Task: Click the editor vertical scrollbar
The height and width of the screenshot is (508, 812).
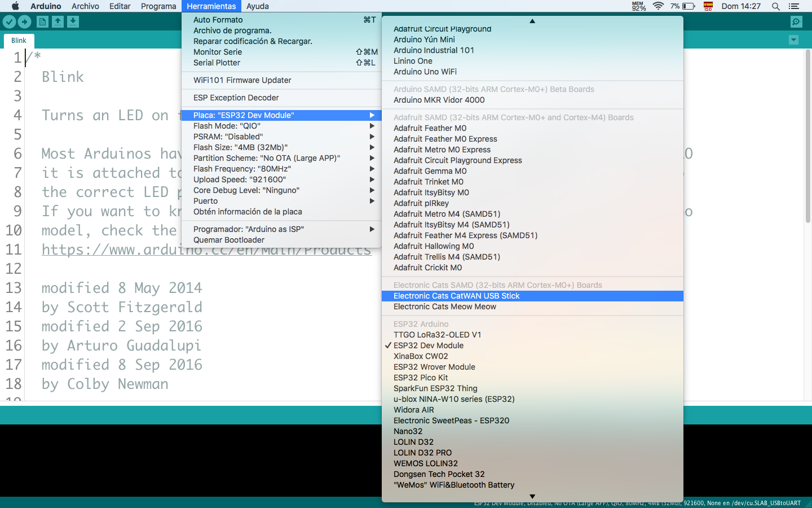Action: (807, 135)
